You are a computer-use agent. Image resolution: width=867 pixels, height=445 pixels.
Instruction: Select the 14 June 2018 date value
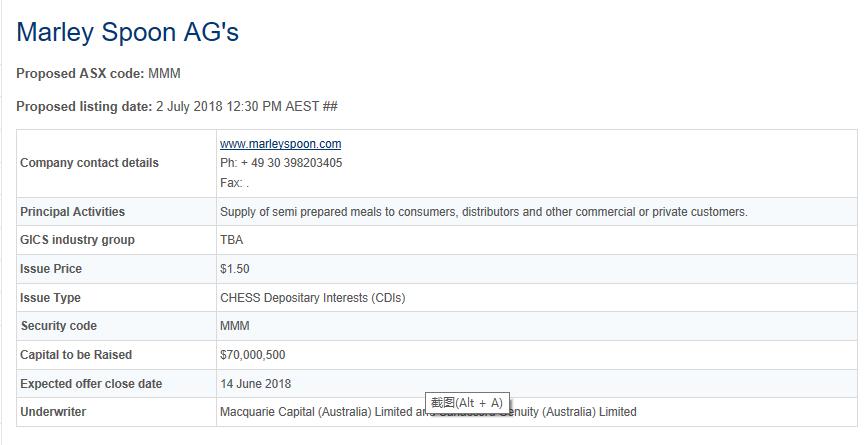click(255, 384)
